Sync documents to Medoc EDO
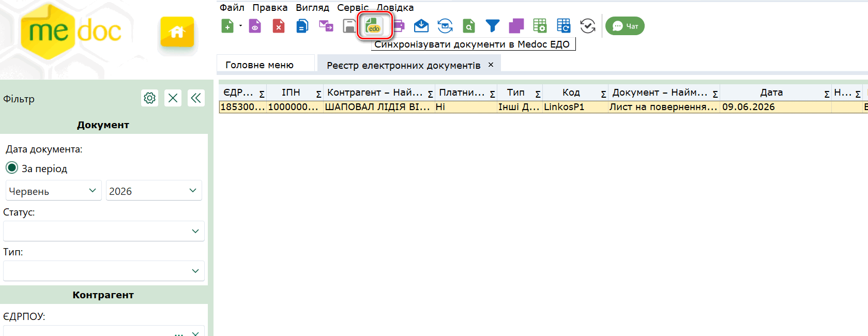 (x=374, y=26)
